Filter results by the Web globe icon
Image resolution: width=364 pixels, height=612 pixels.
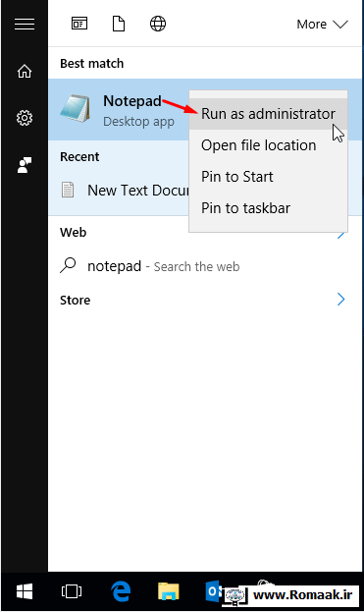coord(158,24)
